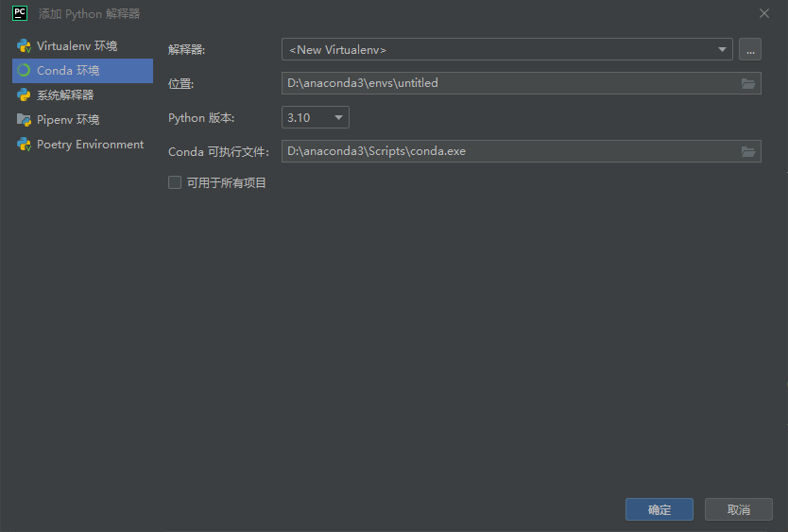788x532 pixels.
Task: Select the Conda 环境 sidebar entry
Action: click(x=82, y=70)
